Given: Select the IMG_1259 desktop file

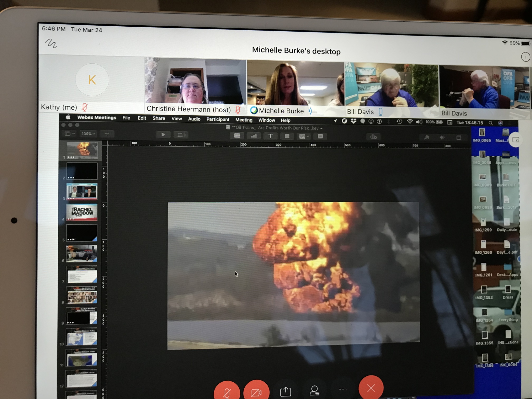Looking at the screenshot, I should click(x=483, y=225).
